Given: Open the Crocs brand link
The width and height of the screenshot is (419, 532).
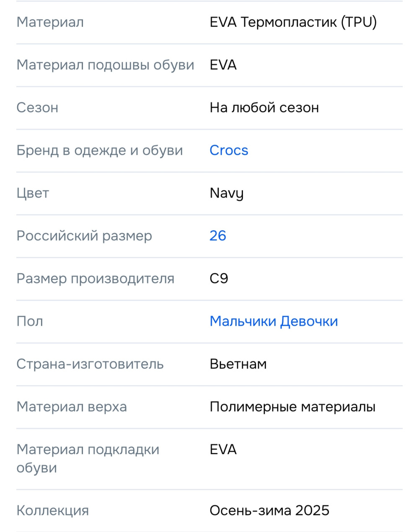Looking at the screenshot, I should [x=229, y=150].
